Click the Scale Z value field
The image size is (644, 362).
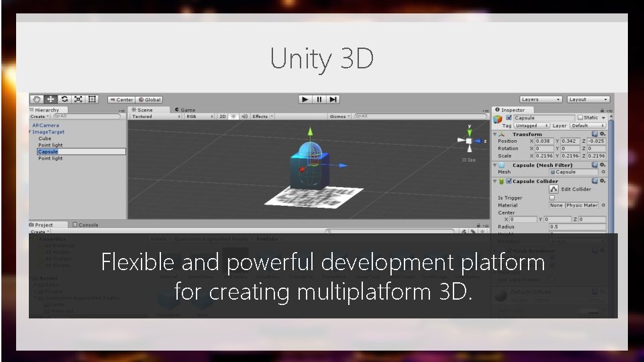596,156
